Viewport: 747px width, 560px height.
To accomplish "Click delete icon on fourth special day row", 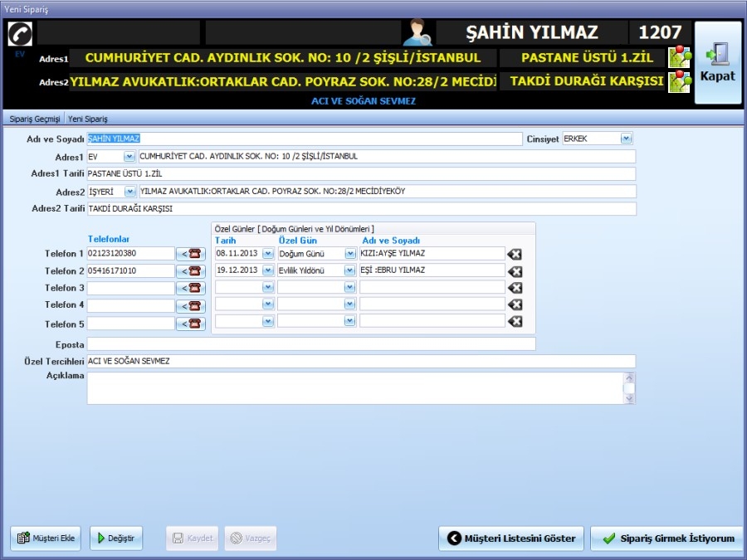I will pyautogui.click(x=515, y=304).
